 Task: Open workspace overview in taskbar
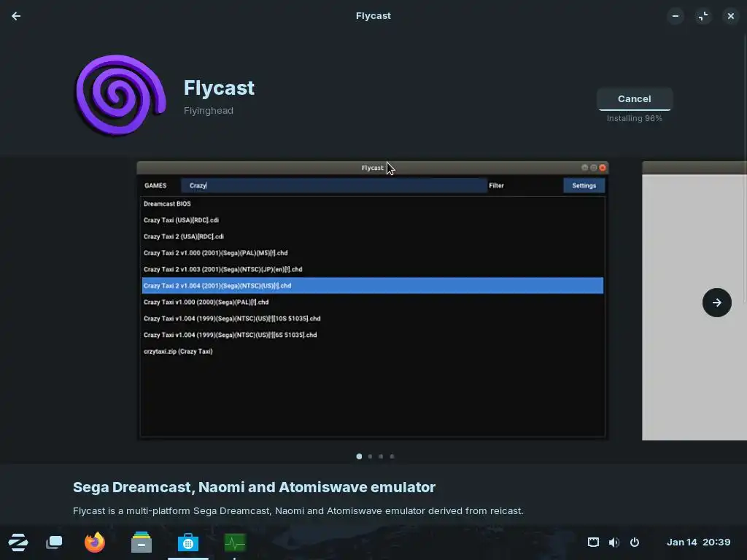point(54,542)
